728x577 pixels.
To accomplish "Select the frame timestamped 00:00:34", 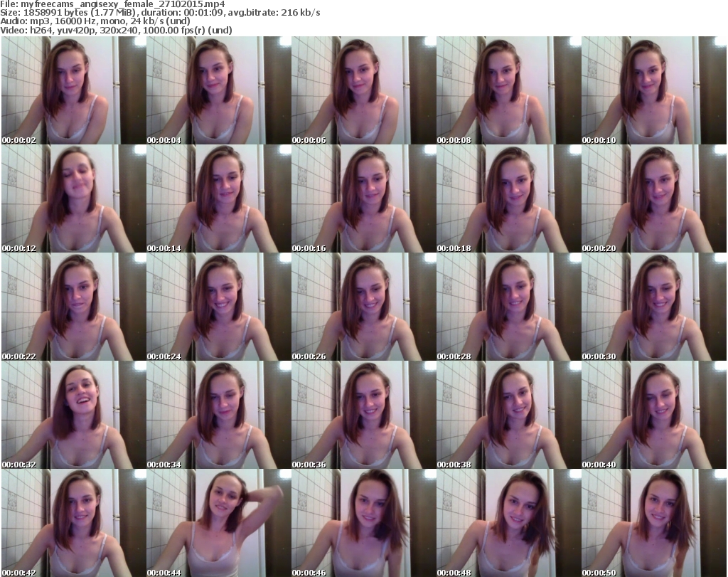I will tap(219, 415).
